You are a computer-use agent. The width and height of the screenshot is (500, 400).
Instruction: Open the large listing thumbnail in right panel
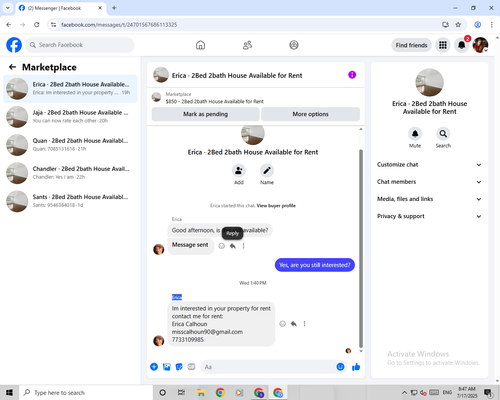(x=429, y=82)
